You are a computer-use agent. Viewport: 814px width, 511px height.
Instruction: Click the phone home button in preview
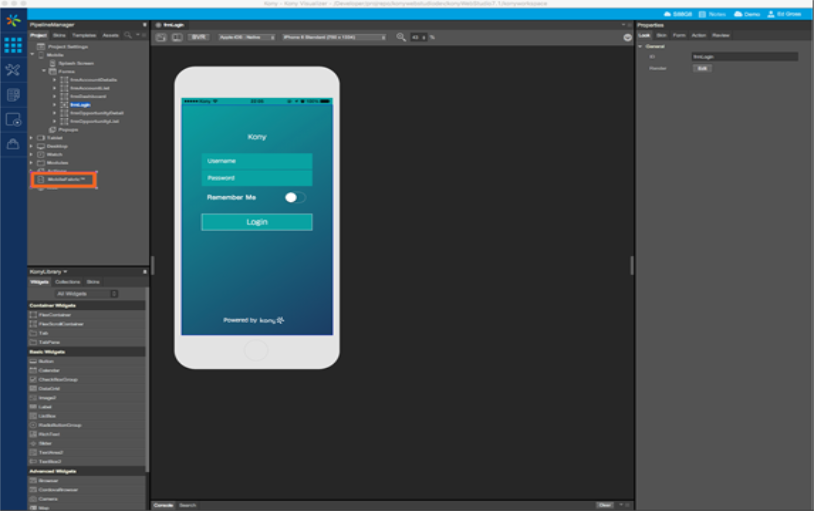[x=256, y=351]
